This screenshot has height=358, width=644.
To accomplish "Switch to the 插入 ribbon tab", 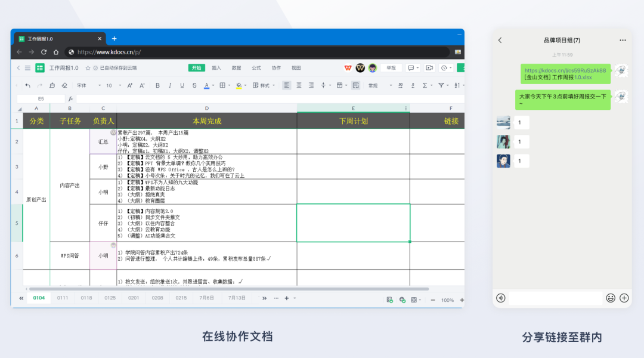I will pos(216,68).
